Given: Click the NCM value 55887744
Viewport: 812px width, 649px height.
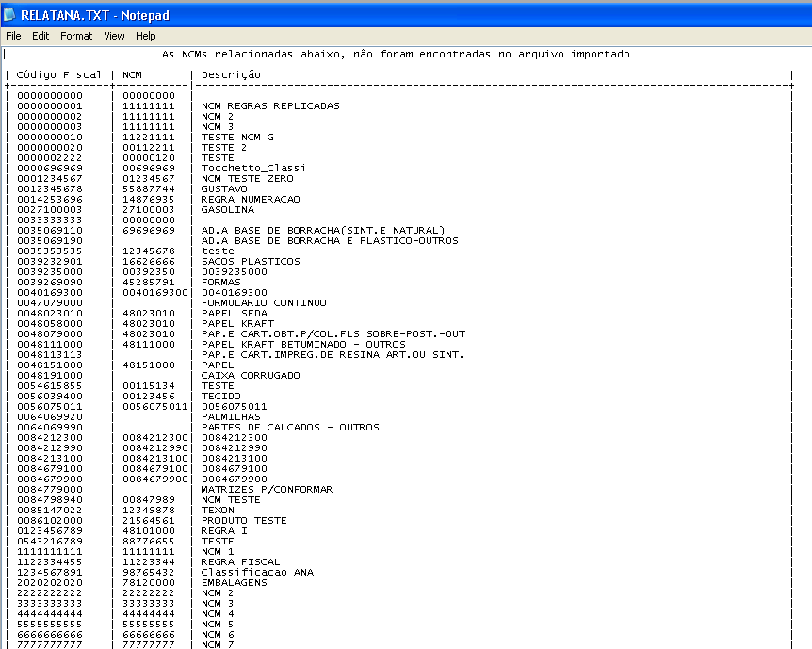Looking at the screenshot, I should [149, 188].
